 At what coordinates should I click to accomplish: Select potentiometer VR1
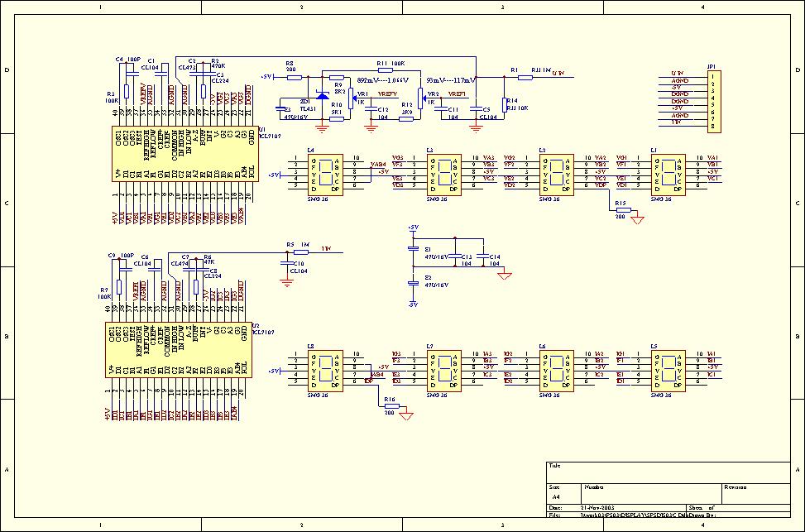point(351,98)
